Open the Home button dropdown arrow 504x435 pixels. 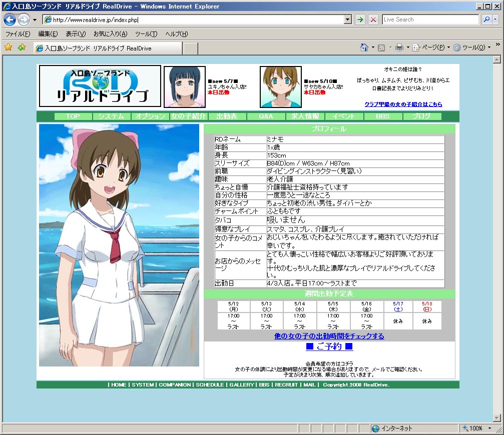click(373, 47)
